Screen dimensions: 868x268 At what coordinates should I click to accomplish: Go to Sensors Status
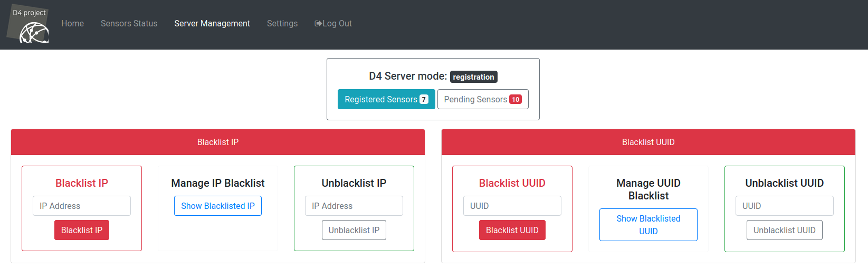[x=129, y=23]
